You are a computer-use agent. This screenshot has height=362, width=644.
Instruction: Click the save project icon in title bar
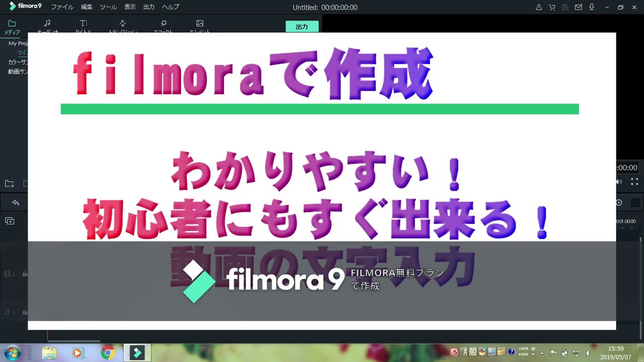pos(565,7)
